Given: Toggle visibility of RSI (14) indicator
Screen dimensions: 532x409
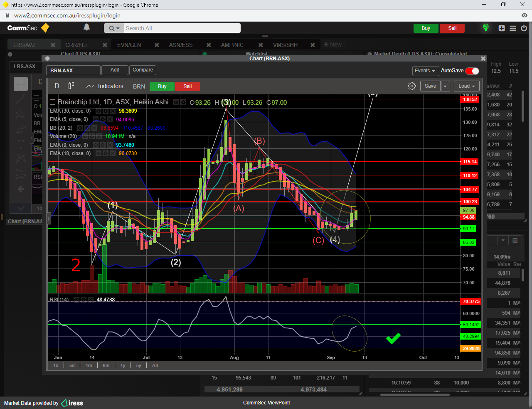Looking at the screenshot, I should pyautogui.click(x=77, y=300).
